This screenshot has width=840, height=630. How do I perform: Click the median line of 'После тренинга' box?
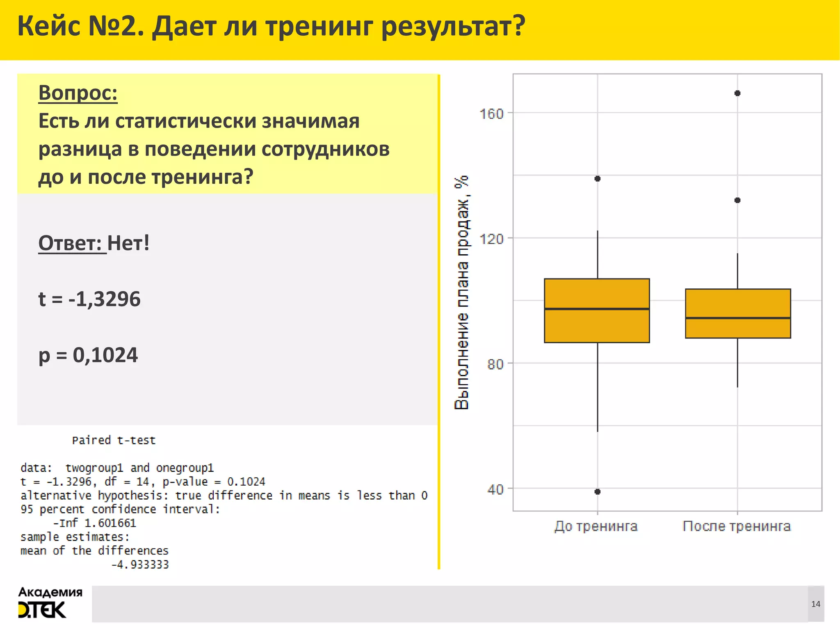click(738, 318)
